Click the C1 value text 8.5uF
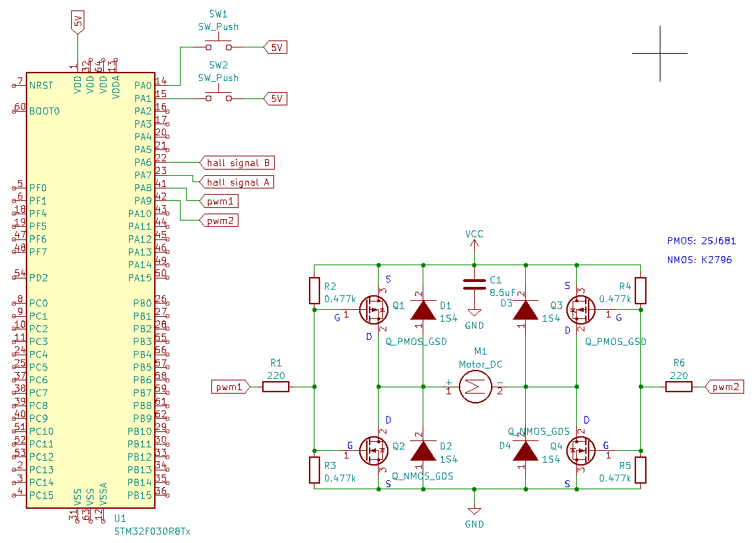Screen dimensions: 756x543 pyautogui.click(x=503, y=292)
